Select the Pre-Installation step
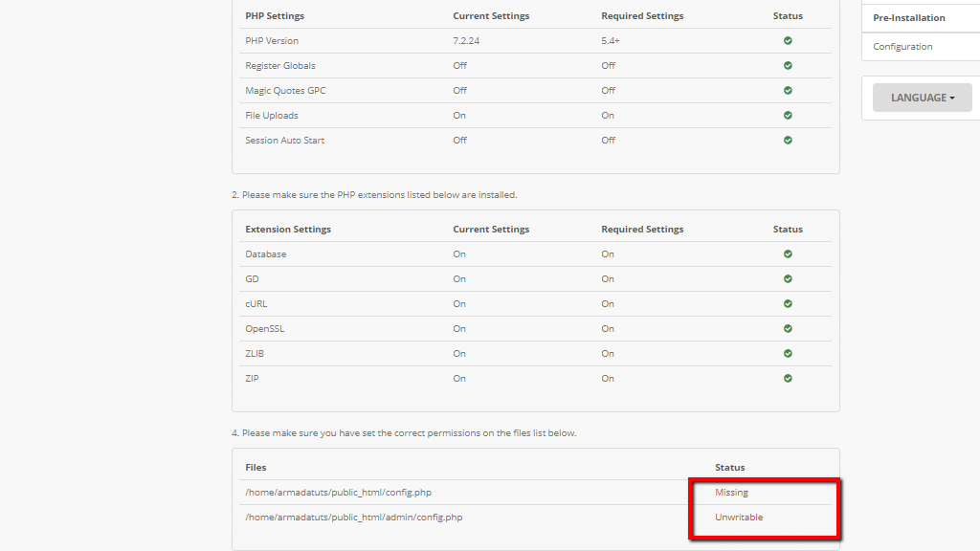 [908, 18]
